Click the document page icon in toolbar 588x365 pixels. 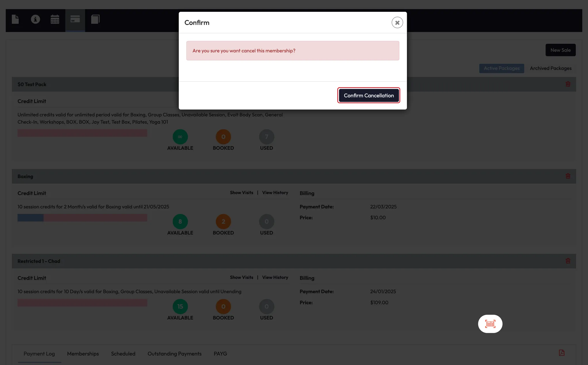[15, 19]
